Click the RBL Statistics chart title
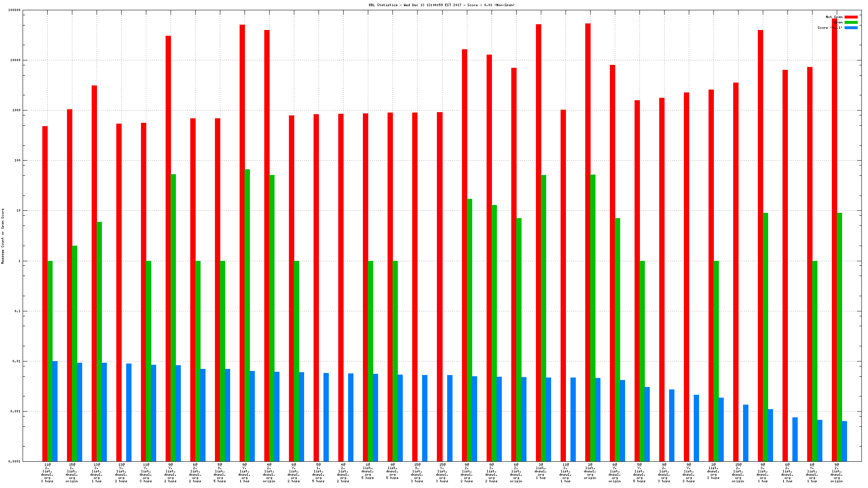The width and height of the screenshot is (868, 488). point(441,5)
